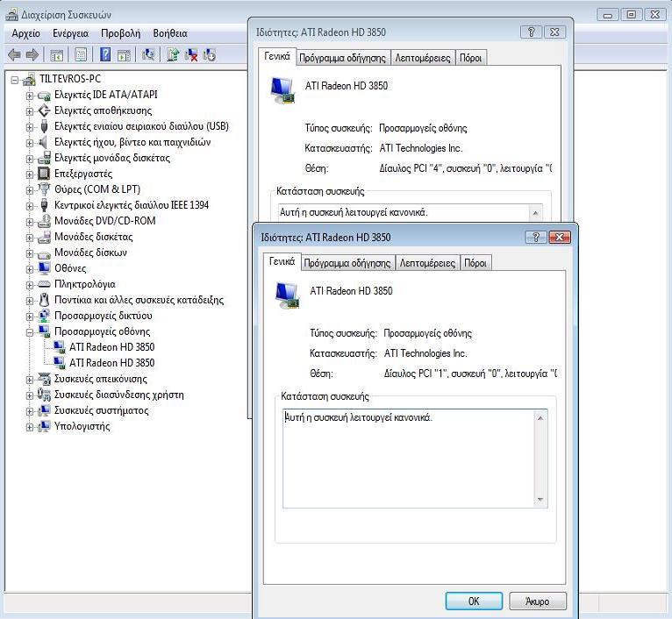
Task: Click the Uninstall device toolbar icon
Action: tap(191, 55)
